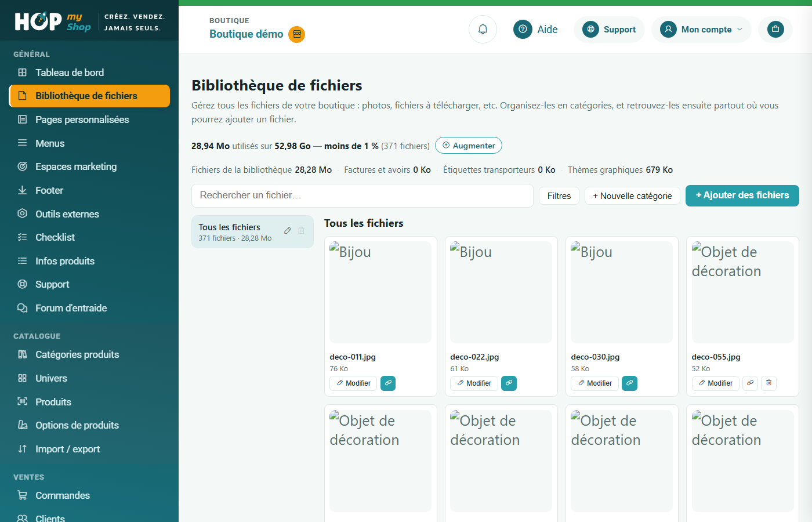Open the Aide help icon
Image resolution: width=812 pixels, height=522 pixels.
pos(523,29)
